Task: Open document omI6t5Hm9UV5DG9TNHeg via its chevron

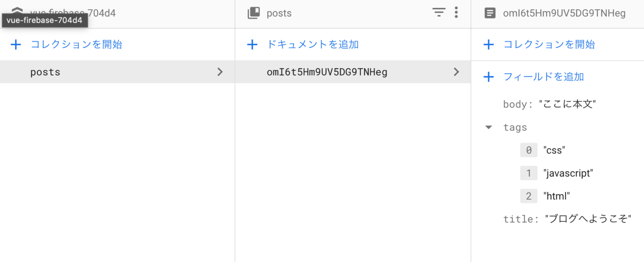Action: tap(456, 72)
